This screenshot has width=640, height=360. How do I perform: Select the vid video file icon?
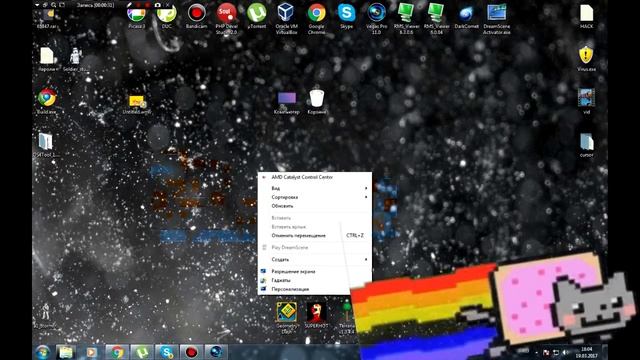coord(587,101)
